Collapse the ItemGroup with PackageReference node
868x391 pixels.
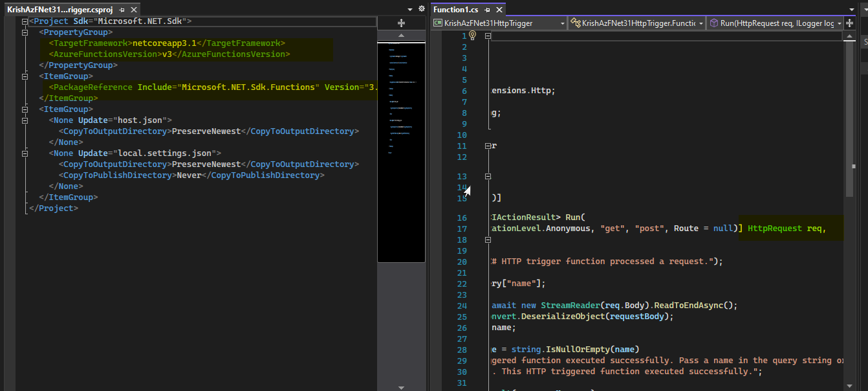tap(25, 76)
